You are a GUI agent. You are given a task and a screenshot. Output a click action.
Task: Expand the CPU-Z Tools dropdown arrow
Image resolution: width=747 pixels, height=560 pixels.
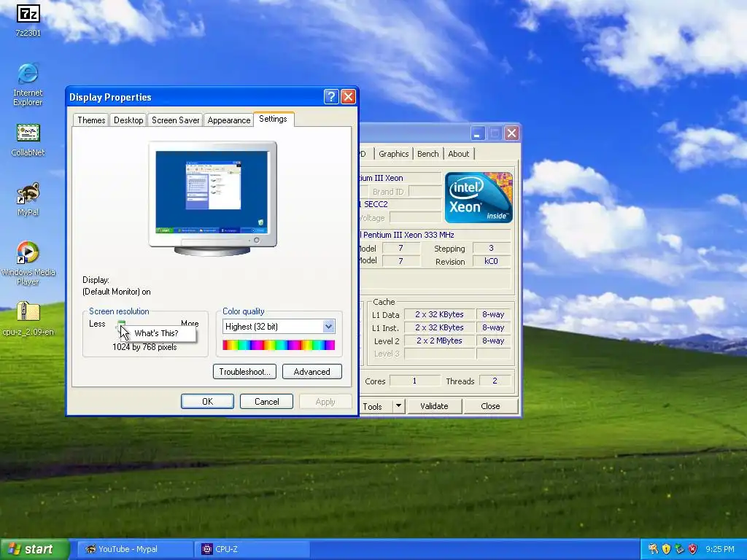(398, 406)
